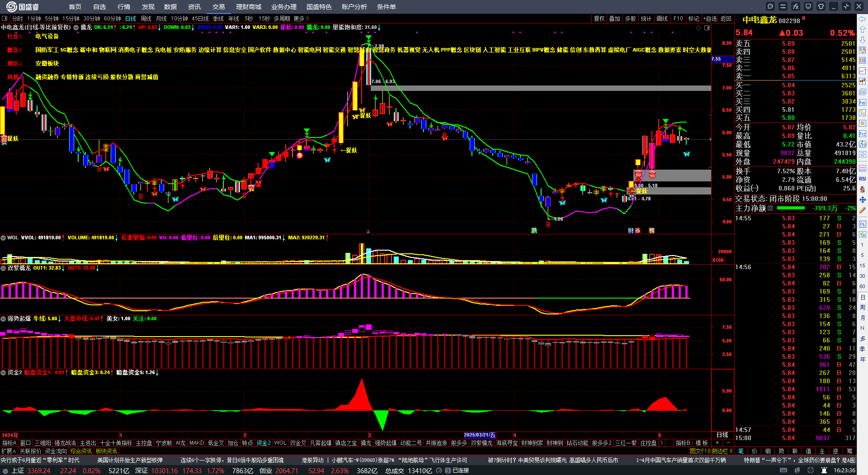Open the colored grid table icon in sidebar

(x=863, y=61)
